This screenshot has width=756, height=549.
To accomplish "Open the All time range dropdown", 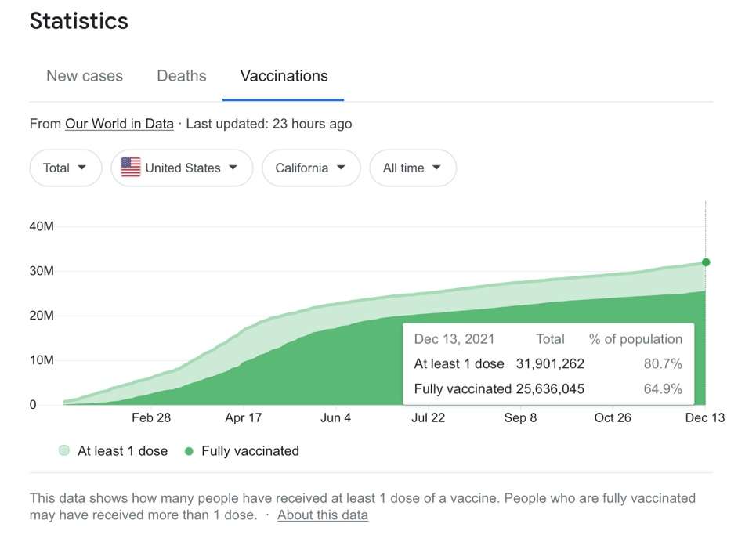I will (x=413, y=168).
